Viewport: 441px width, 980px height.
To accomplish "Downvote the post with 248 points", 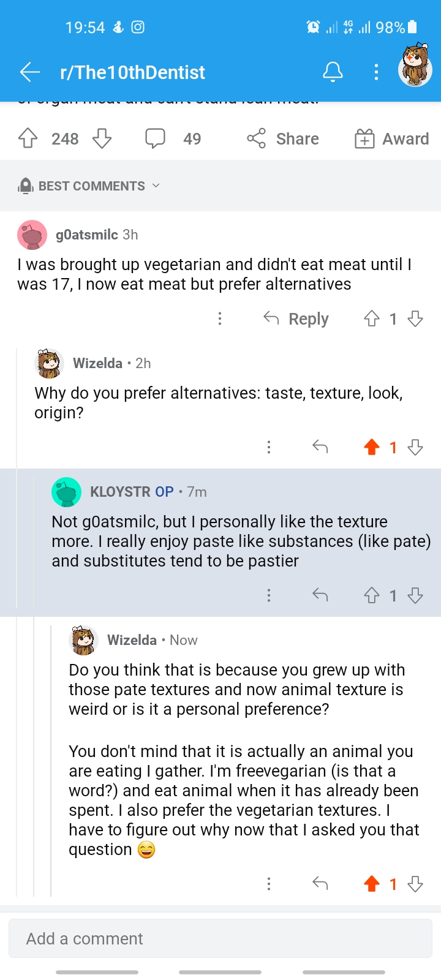I will pos(102,138).
